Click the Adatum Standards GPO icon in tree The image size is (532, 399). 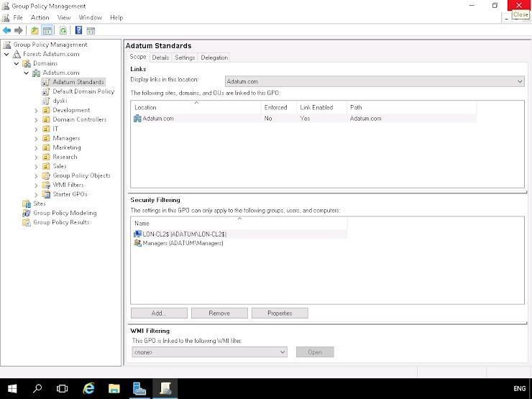[46, 82]
